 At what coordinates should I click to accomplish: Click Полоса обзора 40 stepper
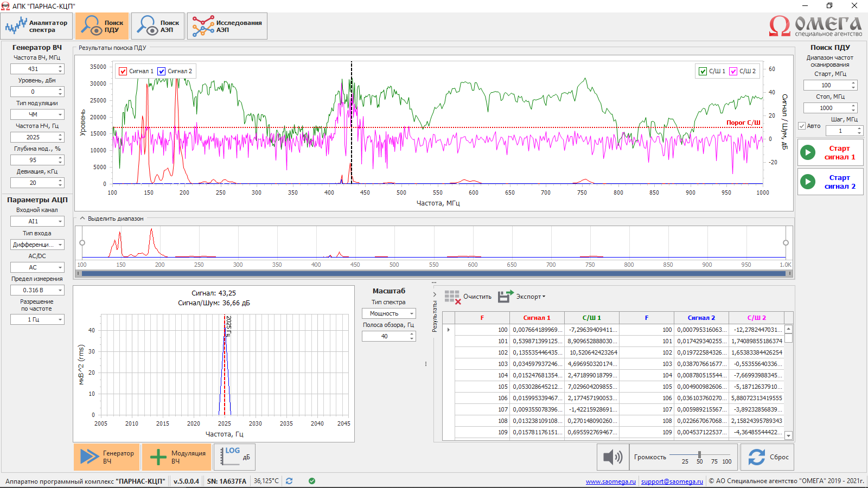point(412,336)
